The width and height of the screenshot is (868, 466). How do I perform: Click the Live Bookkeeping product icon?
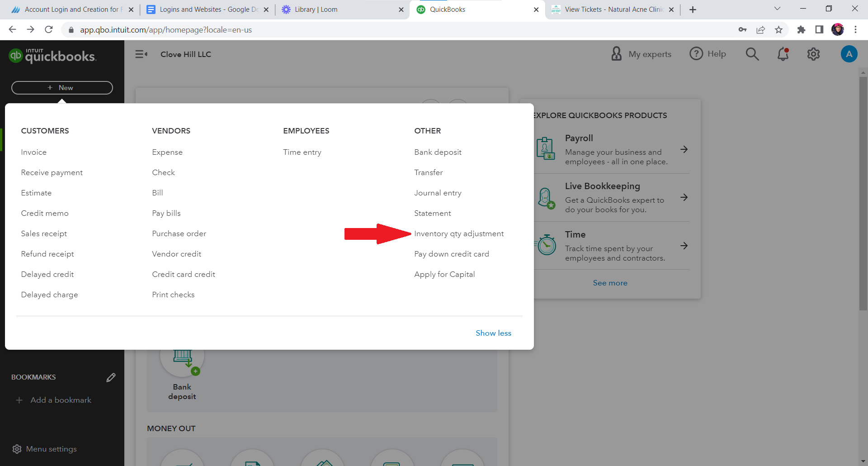tap(546, 198)
